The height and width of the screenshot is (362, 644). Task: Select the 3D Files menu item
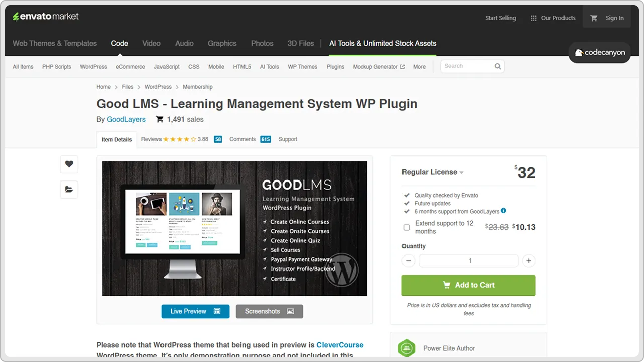pos(301,44)
